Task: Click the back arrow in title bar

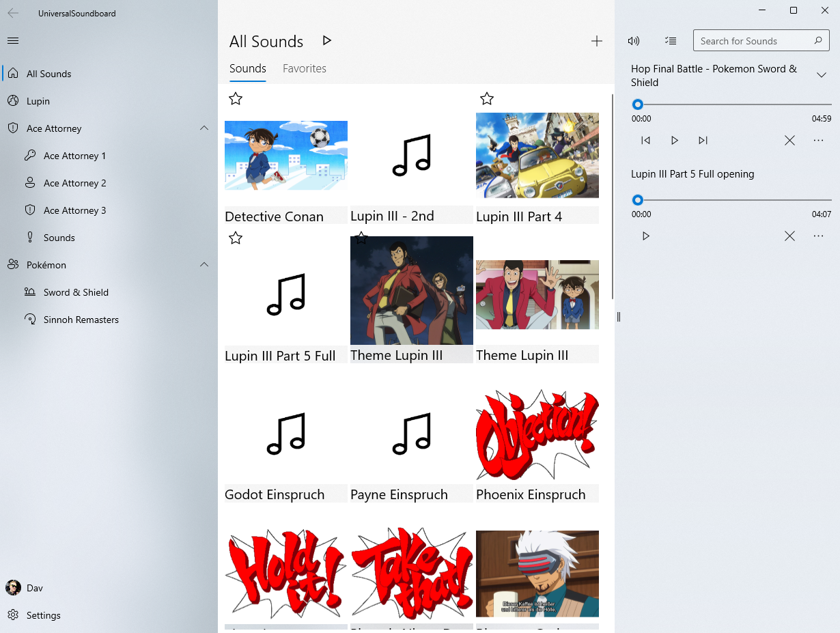Action: [13, 13]
